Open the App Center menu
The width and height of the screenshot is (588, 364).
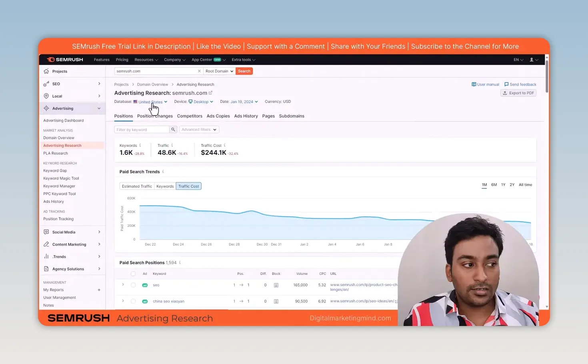click(x=208, y=60)
